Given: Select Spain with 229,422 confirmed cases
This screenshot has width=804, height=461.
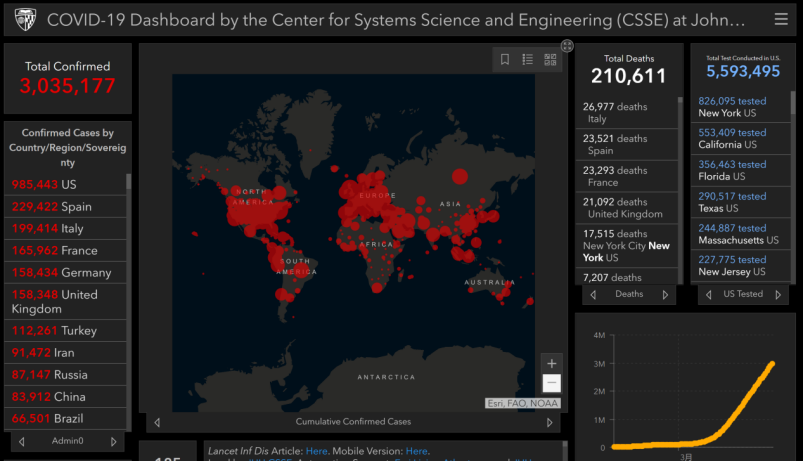Looking at the screenshot, I should (x=65, y=207).
